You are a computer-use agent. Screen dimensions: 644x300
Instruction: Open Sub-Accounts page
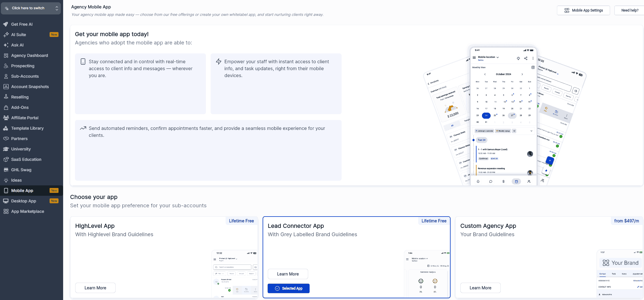[x=31, y=76]
